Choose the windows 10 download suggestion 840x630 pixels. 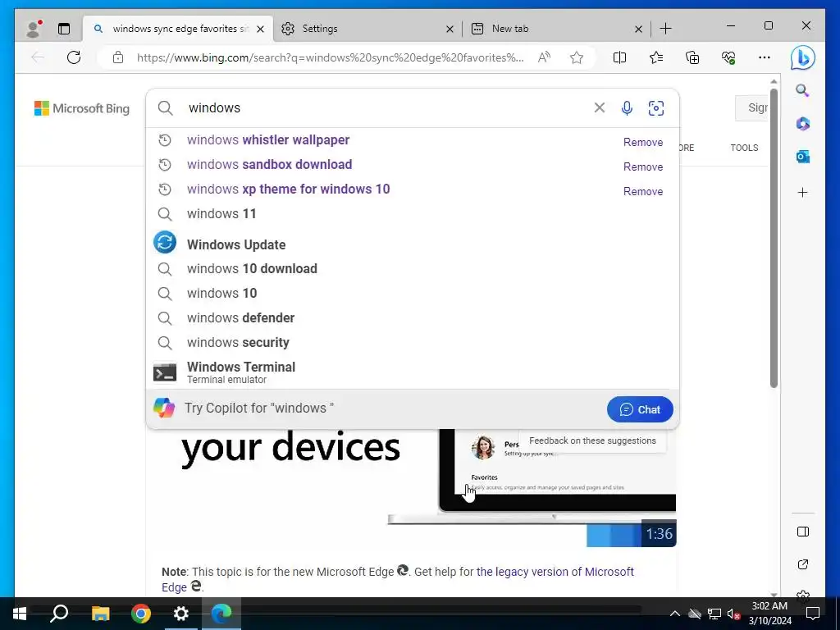tap(413, 269)
